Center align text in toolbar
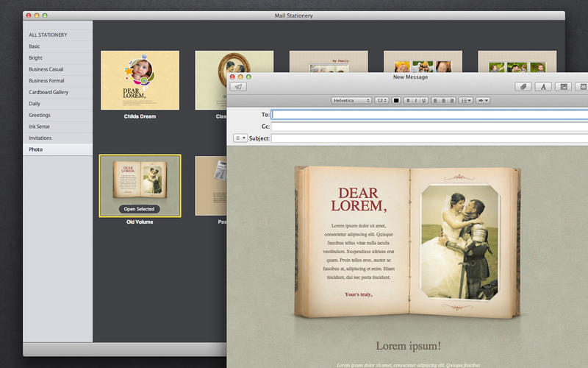The width and height of the screenshot is (588, 368). [x=443, y=100]
